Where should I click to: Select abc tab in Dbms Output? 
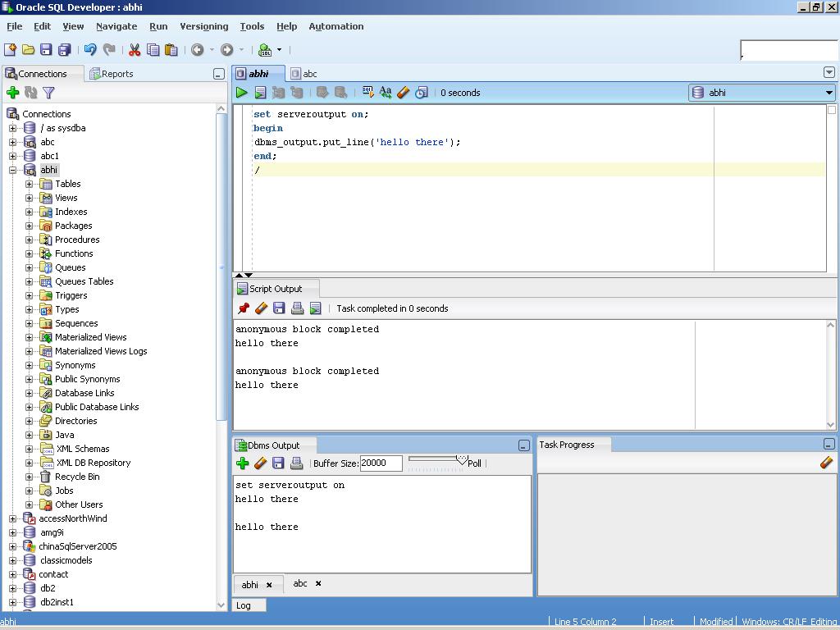coord(300,583)
